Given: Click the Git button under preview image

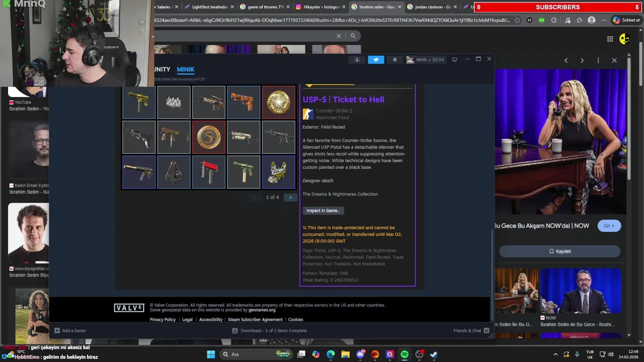Looking at the screenshot, I should pos(609,226).
